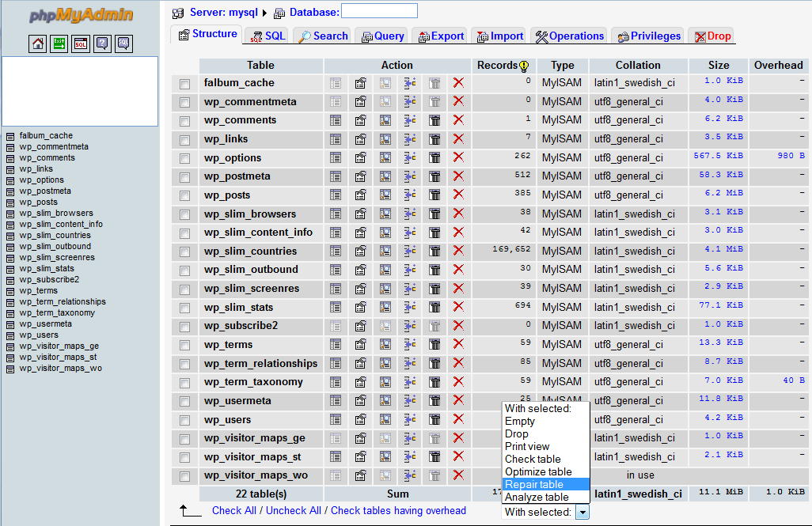The height and width of the screenshot is (526, 812).
Task: Select the wp_terms row checkbox
Action: point(184,345)
